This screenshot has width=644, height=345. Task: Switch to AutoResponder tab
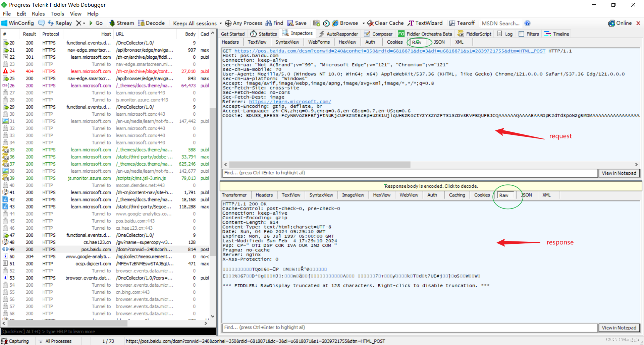(x=339, y=34)
